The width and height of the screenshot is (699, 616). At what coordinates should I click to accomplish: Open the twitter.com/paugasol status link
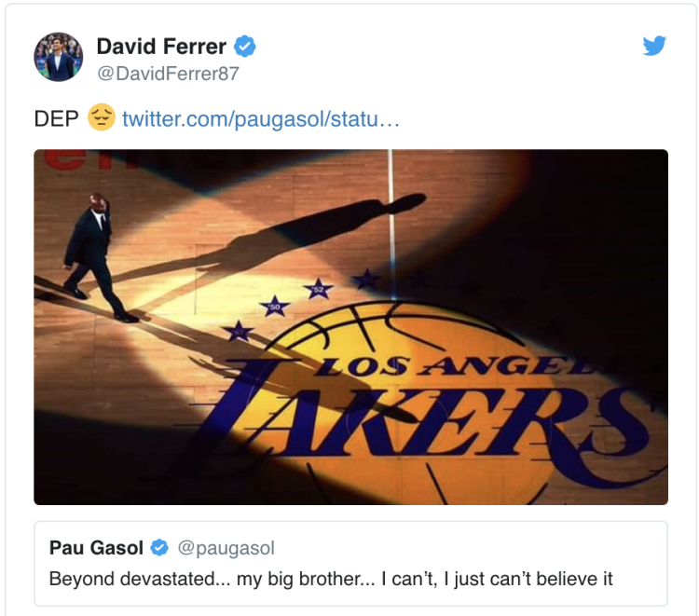(260, 119)
